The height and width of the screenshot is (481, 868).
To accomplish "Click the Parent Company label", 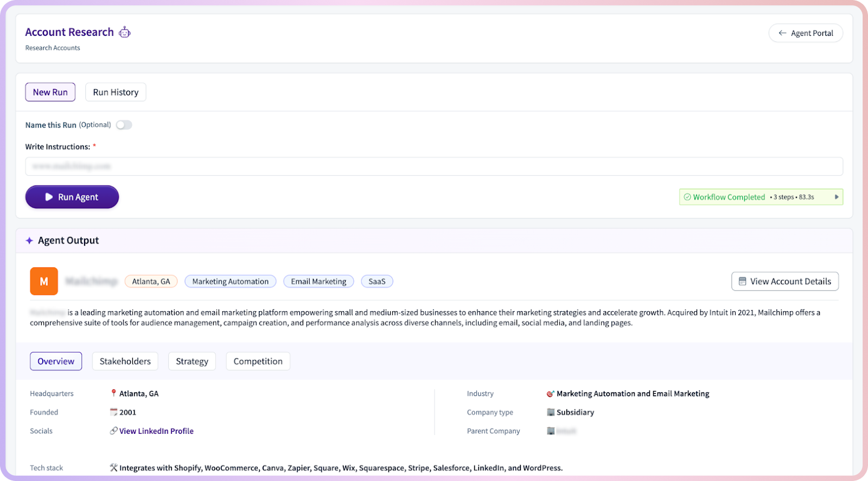I will click(494, 431).
